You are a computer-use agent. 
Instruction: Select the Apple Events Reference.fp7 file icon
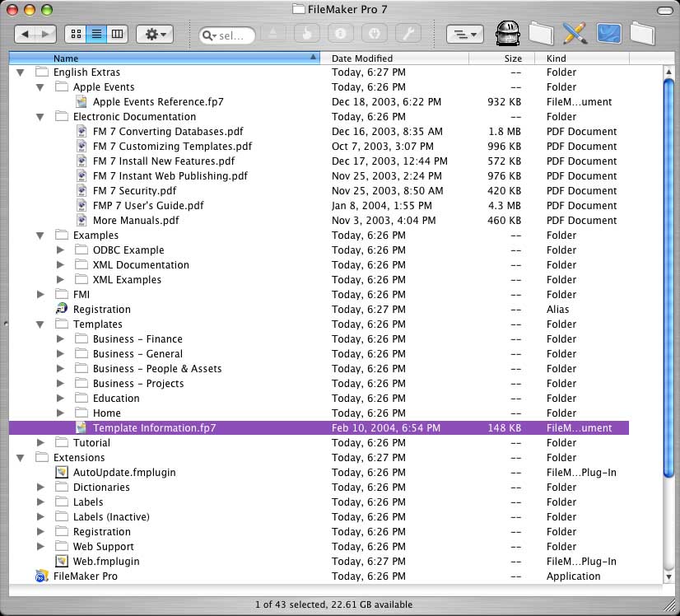coord(82,101)
